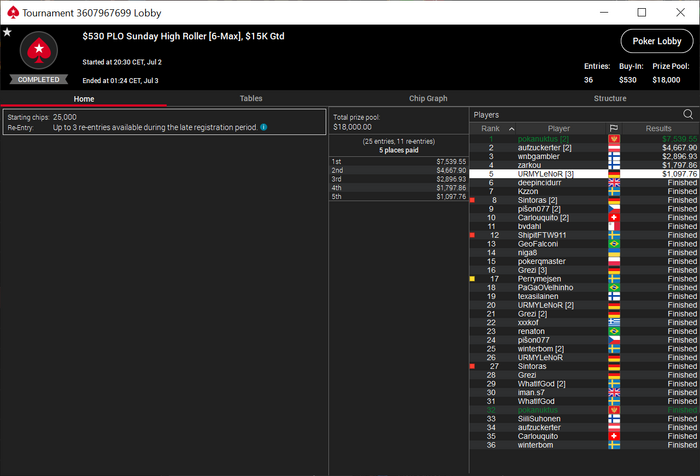This screenshot has width=700, height=476.
Task: Click the Brazil flag beside renaton
Action: coord(614,331)
